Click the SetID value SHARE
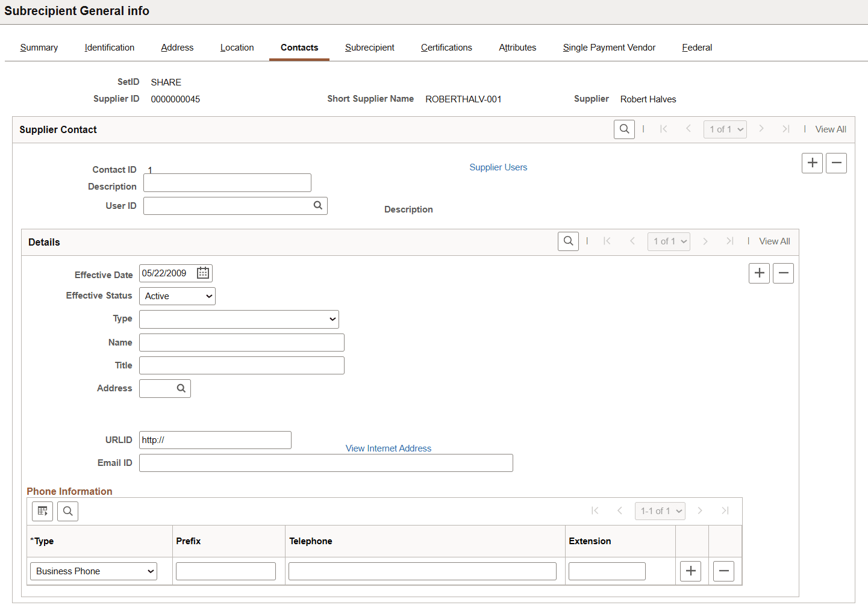The height and width of the screenshot is (611, 868). pyautogui.click(x=166, y=82)
